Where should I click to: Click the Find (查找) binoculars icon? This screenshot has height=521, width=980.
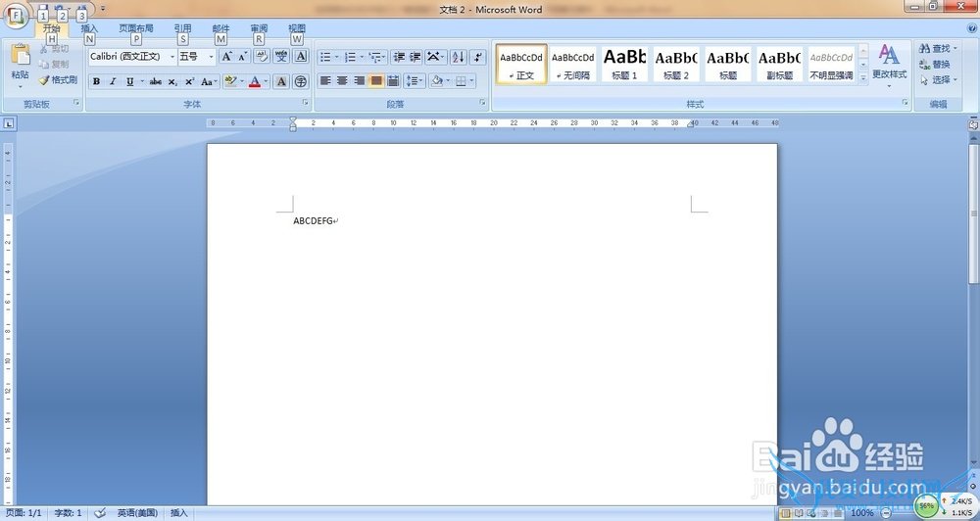(924, 48)
